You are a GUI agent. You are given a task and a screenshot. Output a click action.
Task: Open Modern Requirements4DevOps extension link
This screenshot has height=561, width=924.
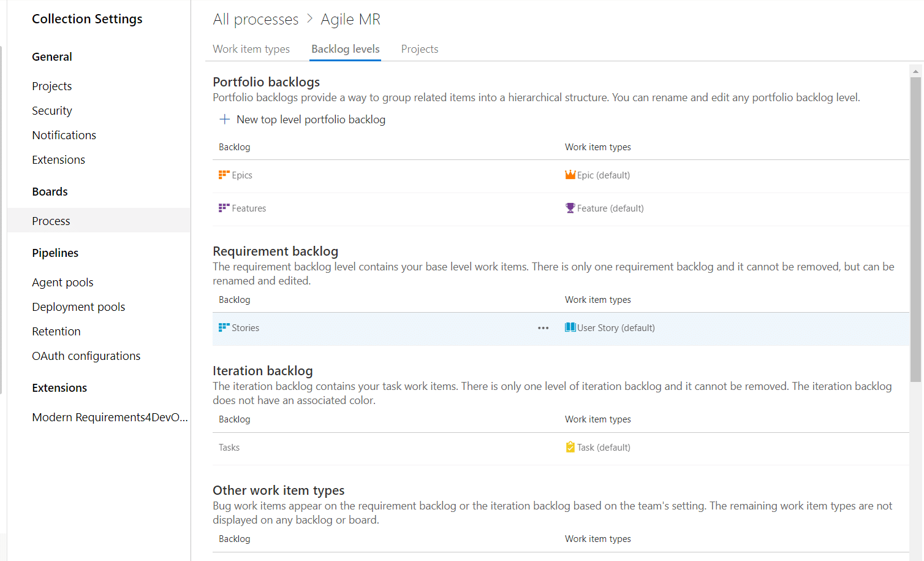pyautogui.click(x=110, y=417)
